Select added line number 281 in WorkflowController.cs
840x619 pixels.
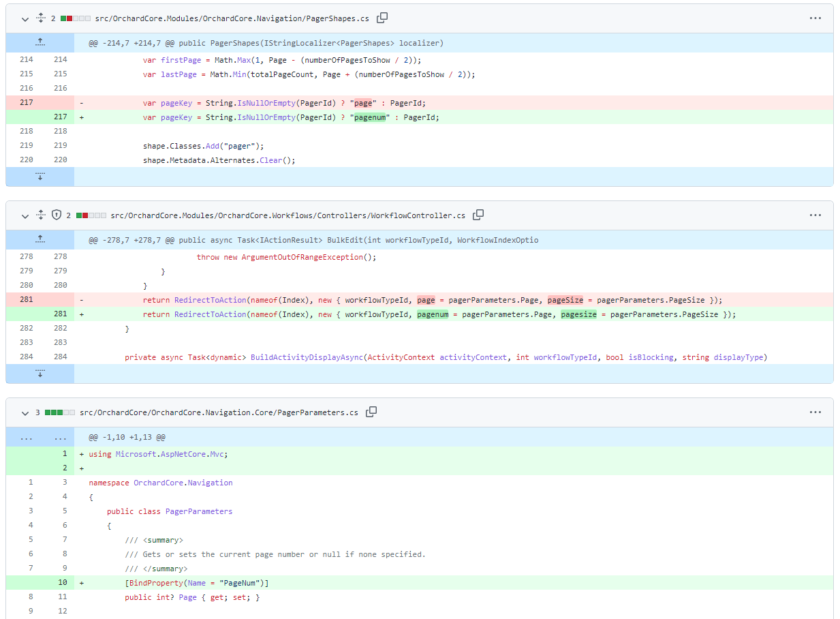click(61, 314)
